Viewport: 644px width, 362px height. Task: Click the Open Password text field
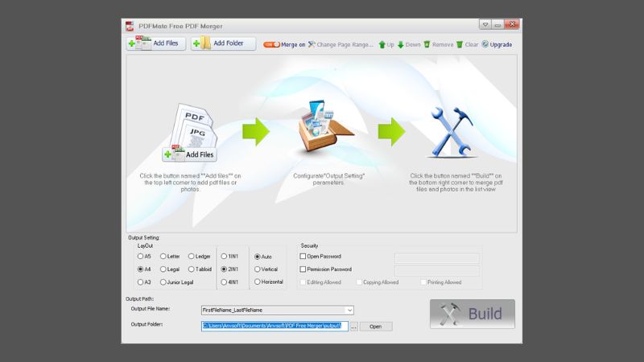437,257
